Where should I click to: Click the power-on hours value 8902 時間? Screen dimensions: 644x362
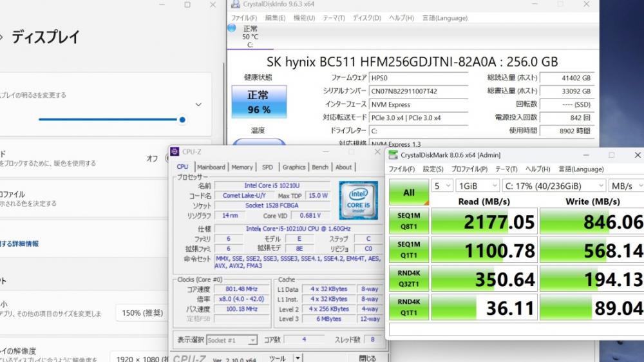point(567,131)
